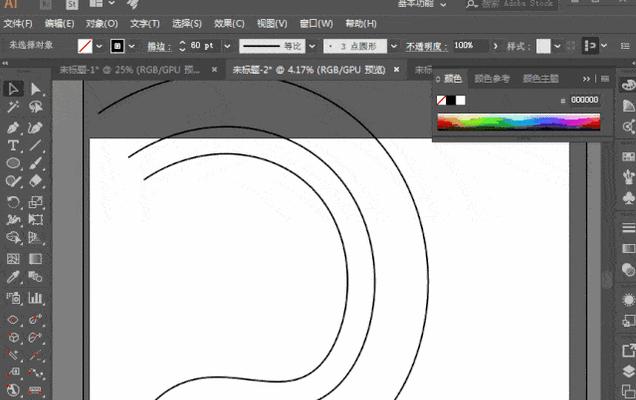The image size is (636, 400).
Task: Activate the Eyedropper tool
Action: pyautogui.click(x=13, y=277)
